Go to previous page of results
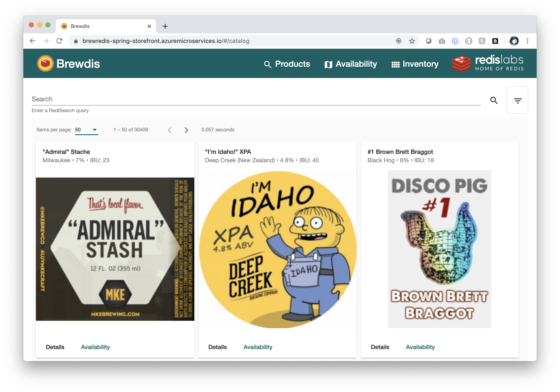 point(170,130)
